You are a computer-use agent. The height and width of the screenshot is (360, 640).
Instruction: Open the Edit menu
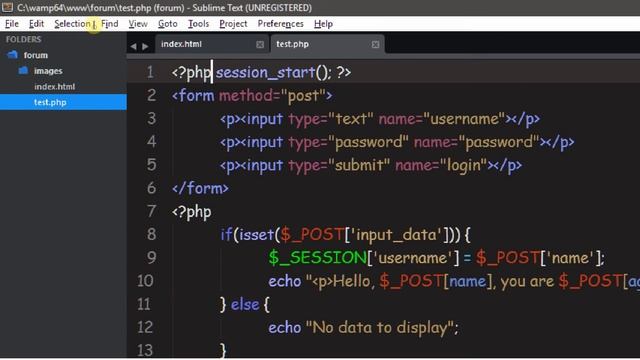(36, 24)
